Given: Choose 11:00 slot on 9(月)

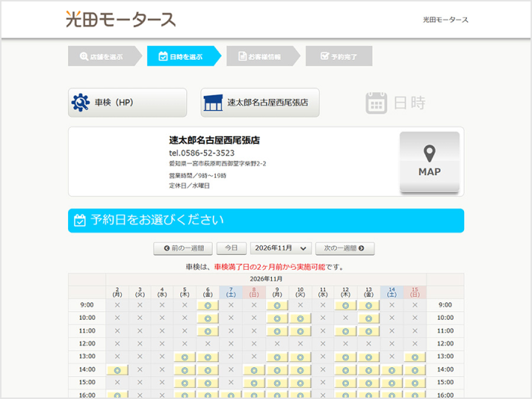Looking at the screenshot, I should 277,331.
